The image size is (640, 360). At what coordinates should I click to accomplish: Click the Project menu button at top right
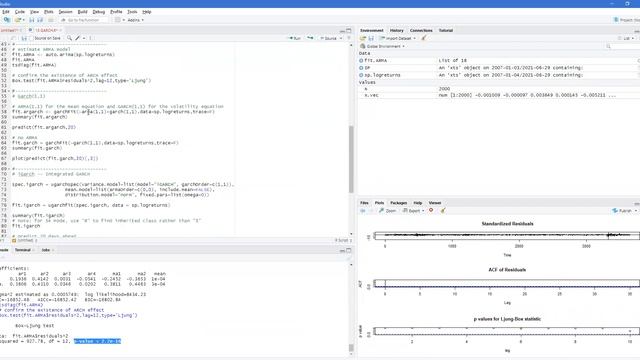627,20
